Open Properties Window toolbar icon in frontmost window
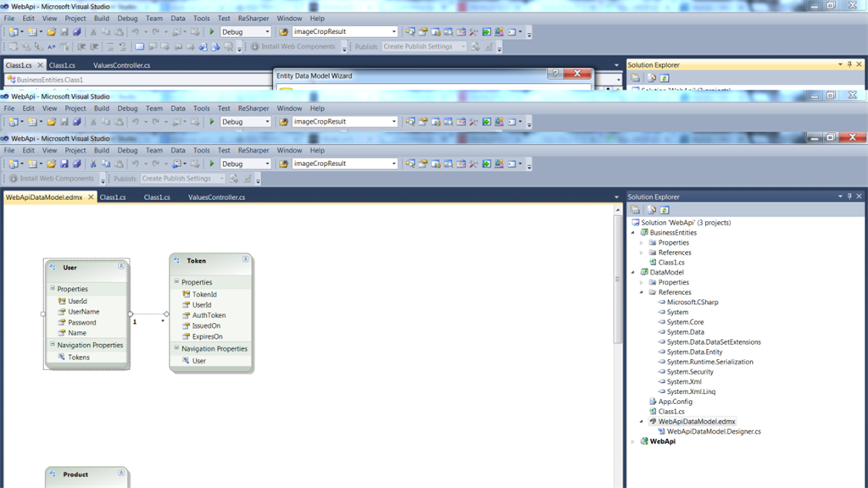 coord(423,164)
